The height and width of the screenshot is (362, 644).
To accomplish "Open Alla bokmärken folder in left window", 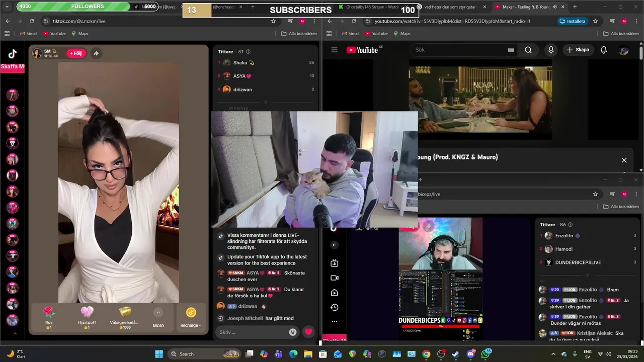I will pyautogui.click(x=299, y=34).
